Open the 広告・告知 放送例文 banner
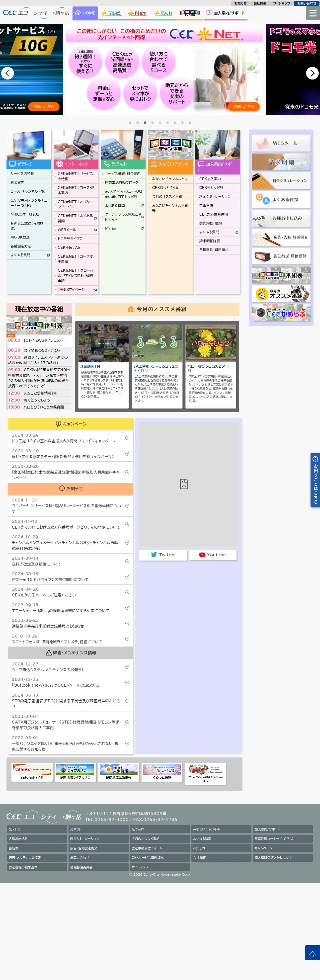 281,237
